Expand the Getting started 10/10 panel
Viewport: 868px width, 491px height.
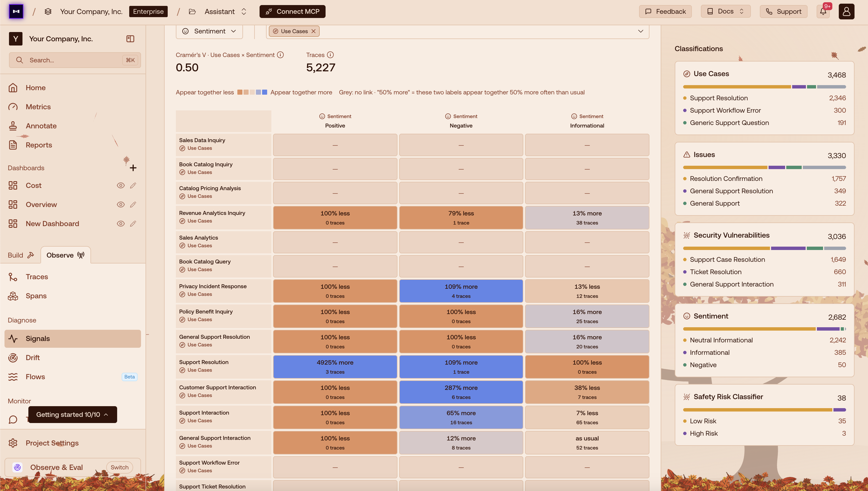pyautogui.click(x=72, y=414)
